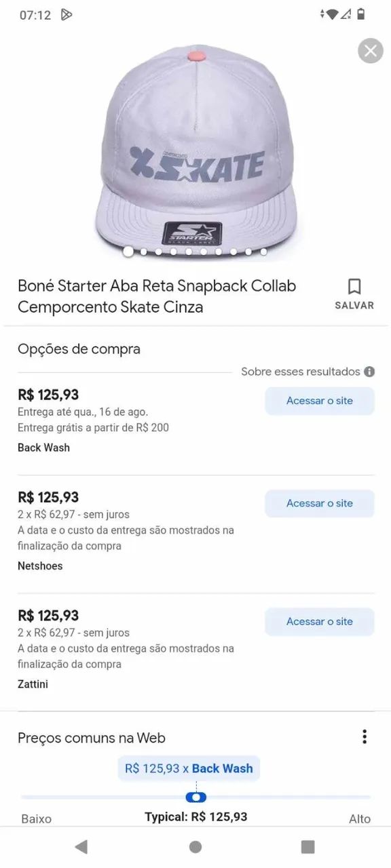
Task: Open the three-dot menu on Preços comuns na Web
Action: click(365, 736)
